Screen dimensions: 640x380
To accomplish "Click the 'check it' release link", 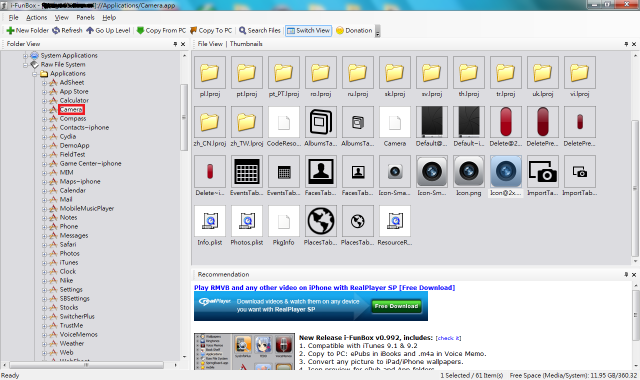I will 448,338.
